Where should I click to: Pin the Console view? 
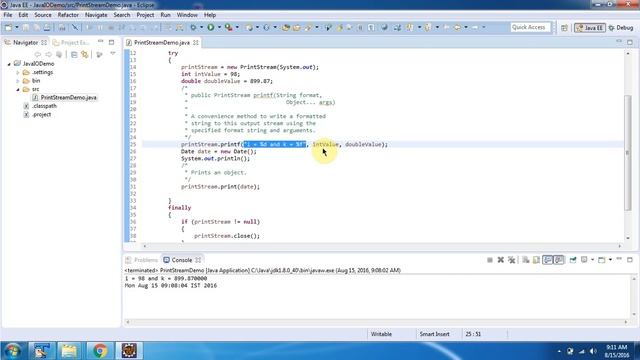pyautogui.click(x=573, y=260)
